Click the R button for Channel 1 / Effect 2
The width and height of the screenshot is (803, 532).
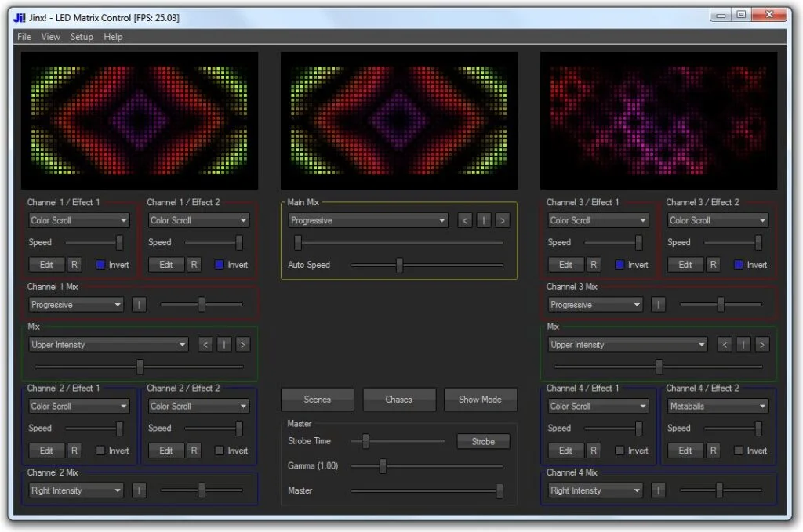tap(194, 265)
